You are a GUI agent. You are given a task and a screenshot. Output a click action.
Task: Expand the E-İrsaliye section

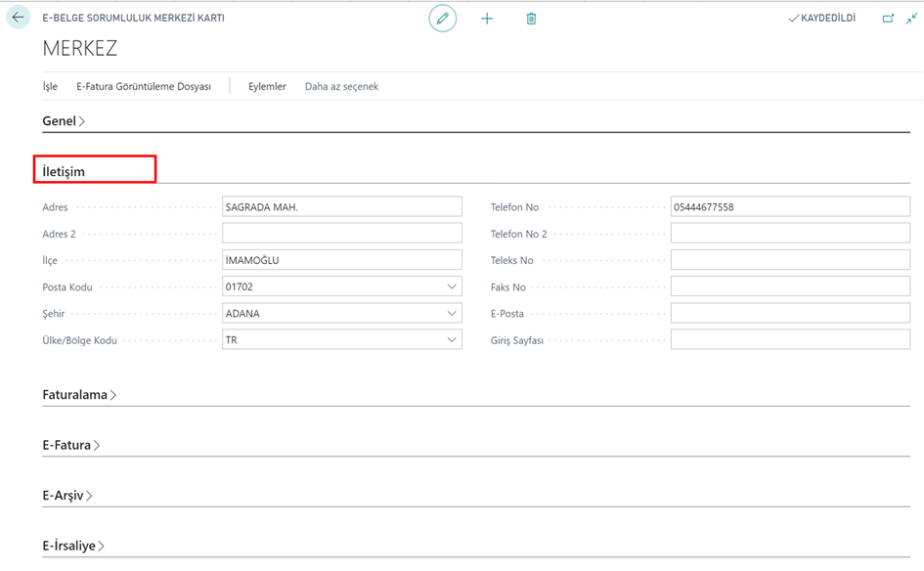click(x=73, y=546)
